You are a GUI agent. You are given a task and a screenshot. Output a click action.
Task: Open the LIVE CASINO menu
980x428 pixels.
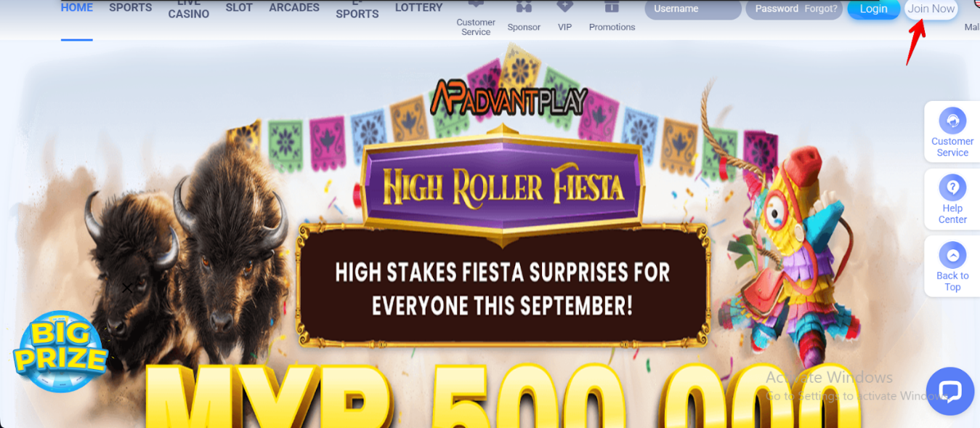pos(189,9)
